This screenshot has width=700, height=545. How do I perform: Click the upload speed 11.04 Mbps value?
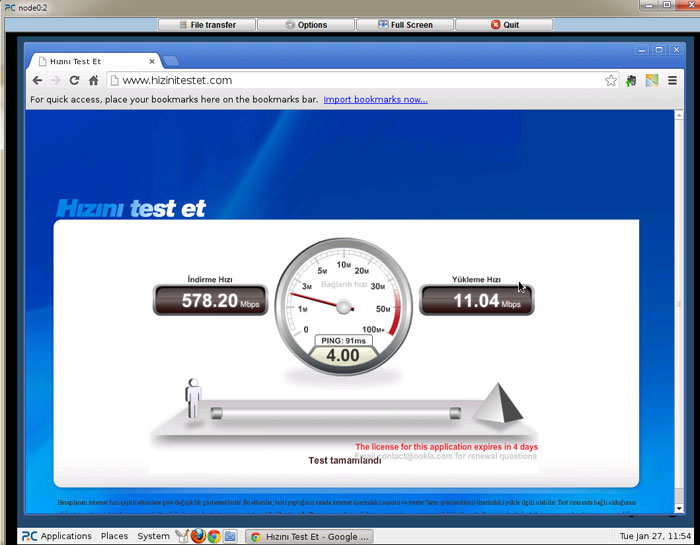pos(477,300)
